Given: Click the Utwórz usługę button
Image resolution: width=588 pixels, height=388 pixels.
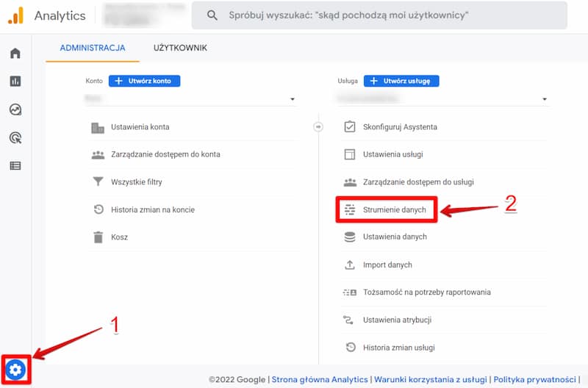Looking at the screenshot, I should (401, 81).
